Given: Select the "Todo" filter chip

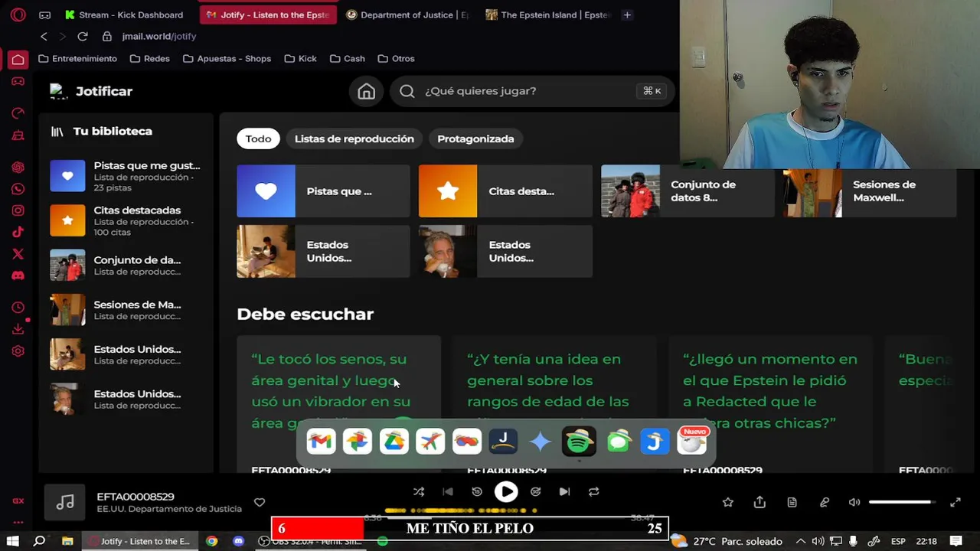Looking at the screenshot, I should 258,139.
